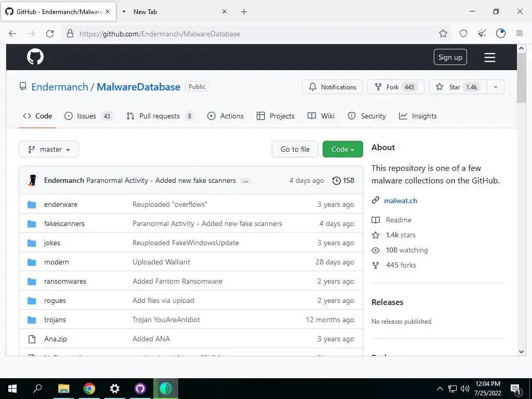Click the Notifications button
Screen dimensions: 532x399
click(x=332, y=87)
